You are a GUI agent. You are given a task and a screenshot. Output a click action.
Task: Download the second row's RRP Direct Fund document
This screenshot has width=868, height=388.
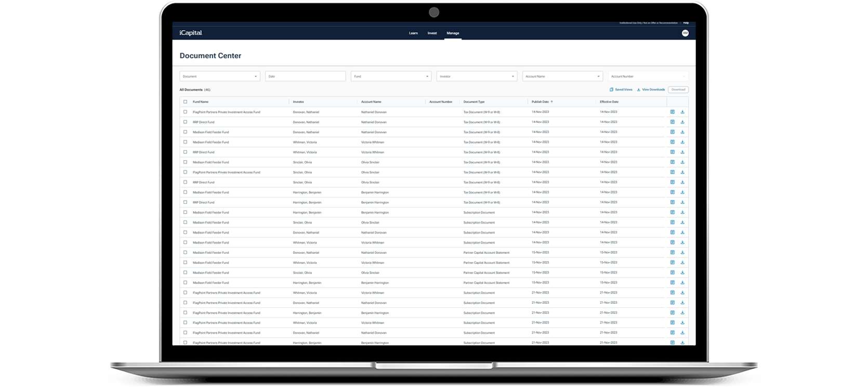682,122
